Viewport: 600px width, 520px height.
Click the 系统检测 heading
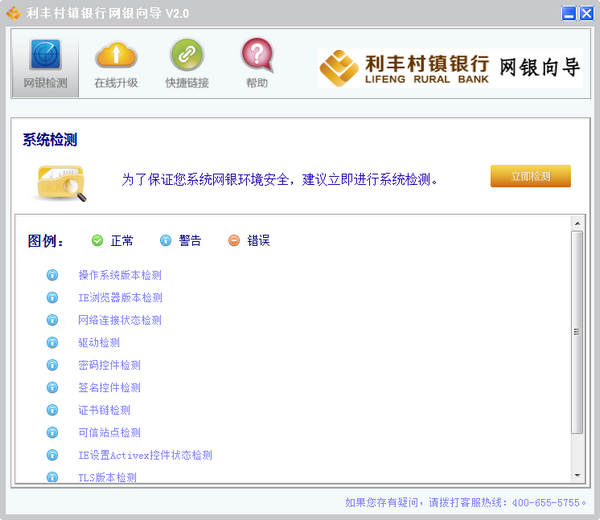coord(50,140)
